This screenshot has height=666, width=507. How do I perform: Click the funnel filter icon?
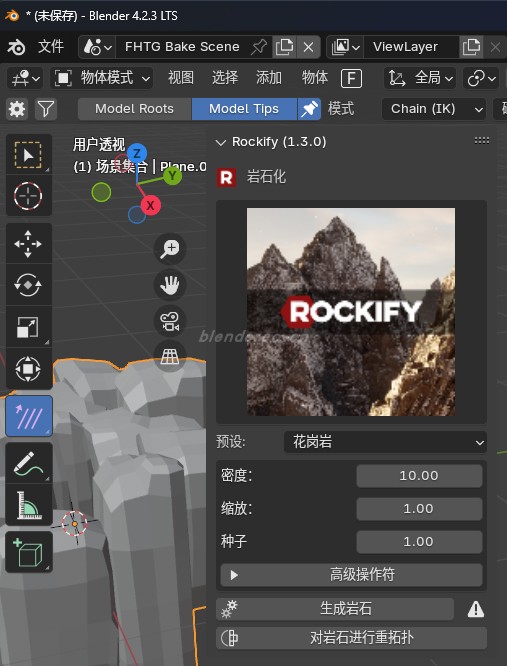point(46,109)
